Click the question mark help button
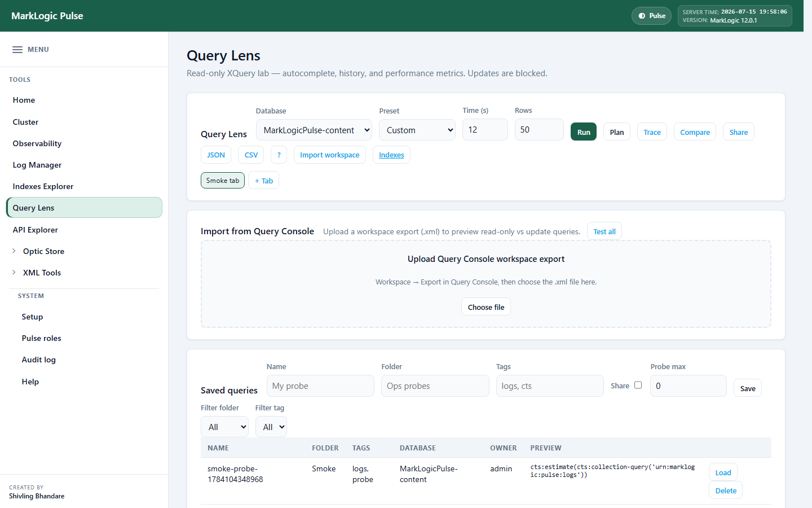The image size is (812, 508). pos(279,155)
